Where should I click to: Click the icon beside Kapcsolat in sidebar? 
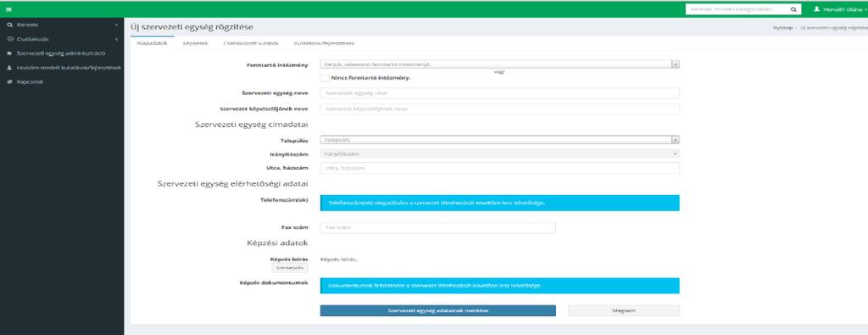pos(10,82)
